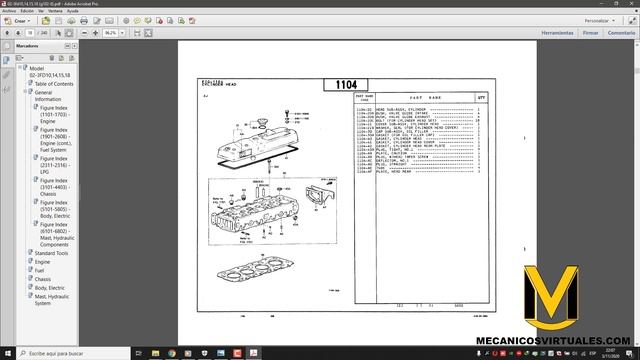Image resolution: width=640 pixels, height=360 pixels.
Task: Toggle the Bookmarks panel icon
Action: click(7, 60)
